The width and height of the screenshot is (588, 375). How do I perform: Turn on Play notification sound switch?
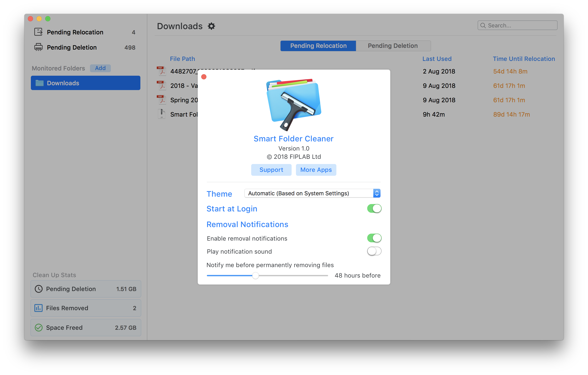coord(374,251)
